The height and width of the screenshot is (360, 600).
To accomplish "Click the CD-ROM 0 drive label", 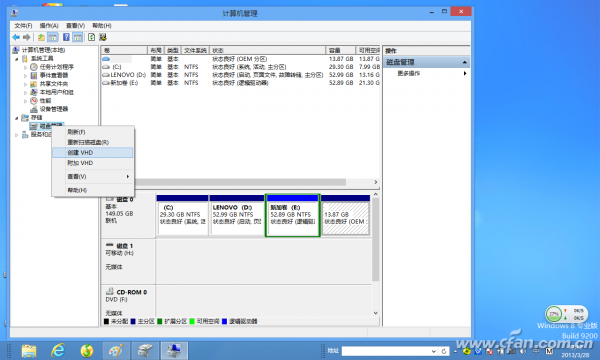I will click(132, 292).
